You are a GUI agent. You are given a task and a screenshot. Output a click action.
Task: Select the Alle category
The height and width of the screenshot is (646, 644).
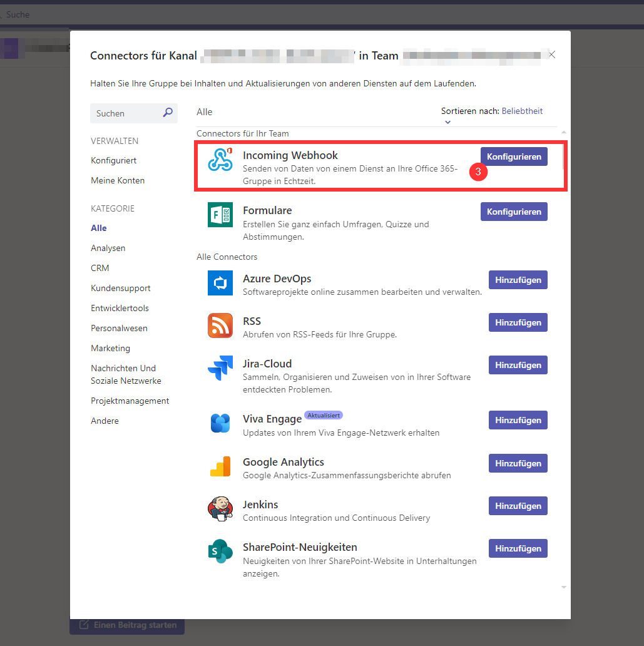(99, 228)
